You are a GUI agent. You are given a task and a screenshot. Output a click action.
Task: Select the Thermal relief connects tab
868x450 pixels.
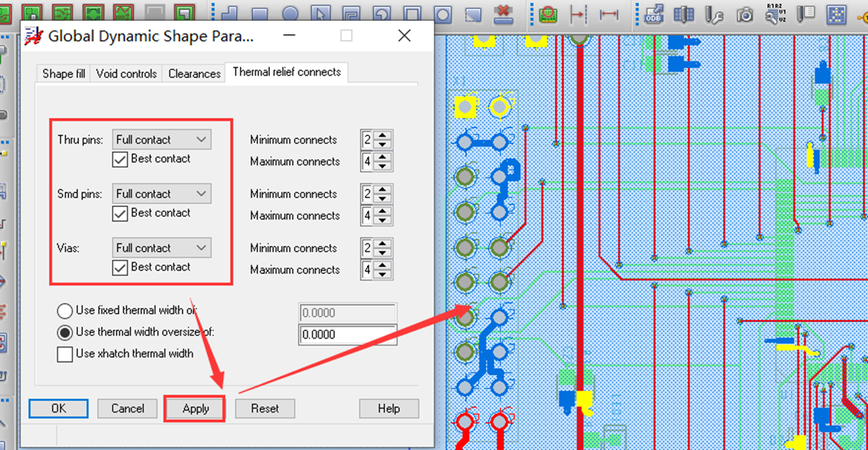[x=287, y=72]
